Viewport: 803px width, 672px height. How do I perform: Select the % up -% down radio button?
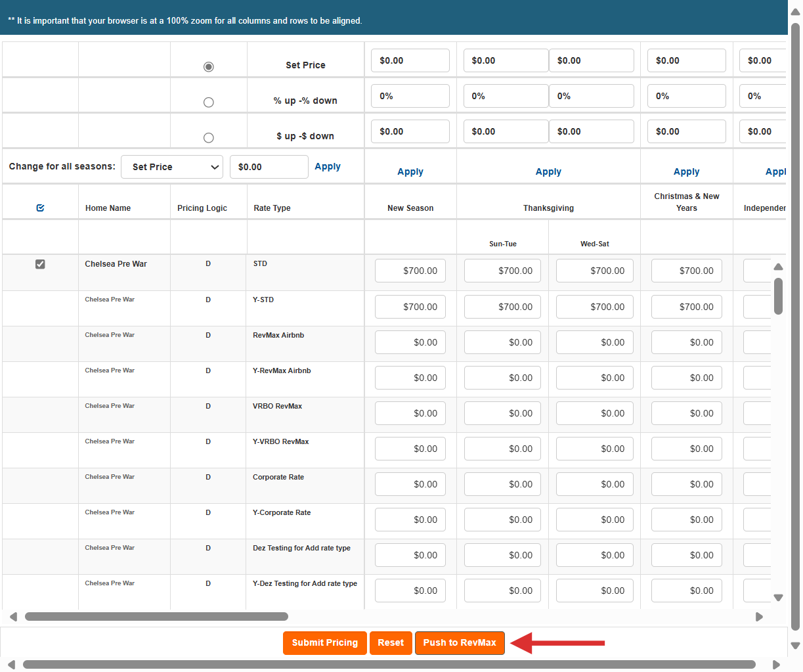pyautogui.click(x=209, y=102)
